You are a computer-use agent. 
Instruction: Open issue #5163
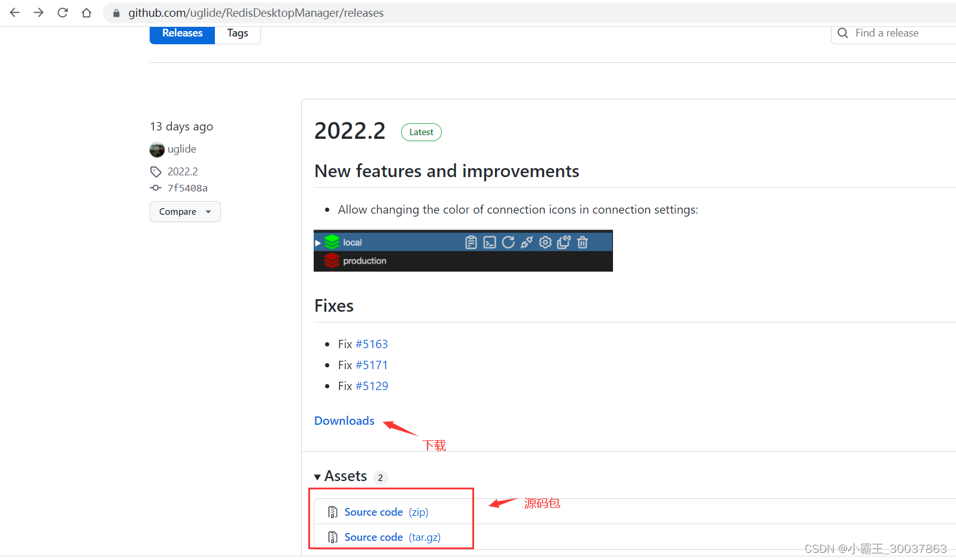click(x=372, y=344)
